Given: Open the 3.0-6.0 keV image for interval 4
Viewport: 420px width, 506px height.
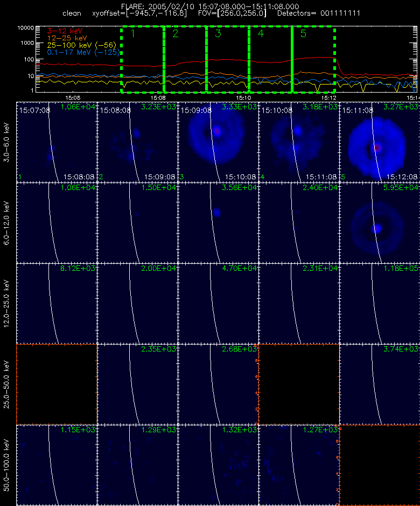Looking at the screenshot, I should pyautogui.click(x=299, y=142).
